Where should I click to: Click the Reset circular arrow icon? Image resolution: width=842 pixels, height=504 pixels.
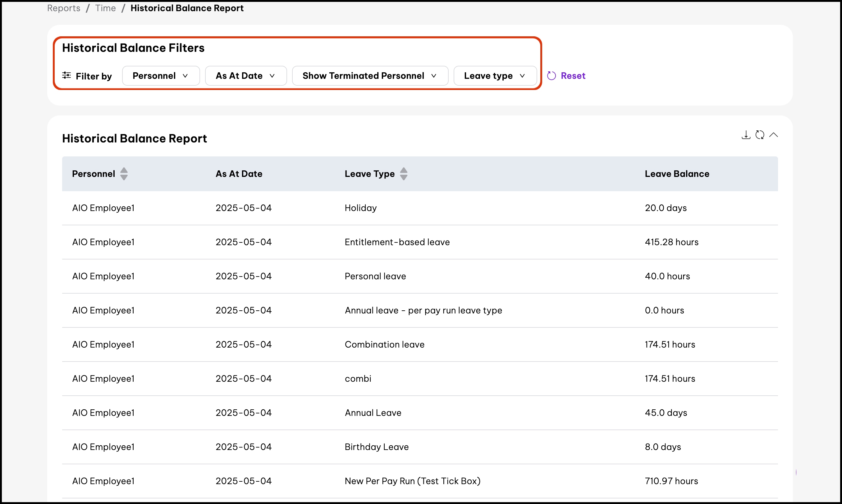[x=551, y=76]
